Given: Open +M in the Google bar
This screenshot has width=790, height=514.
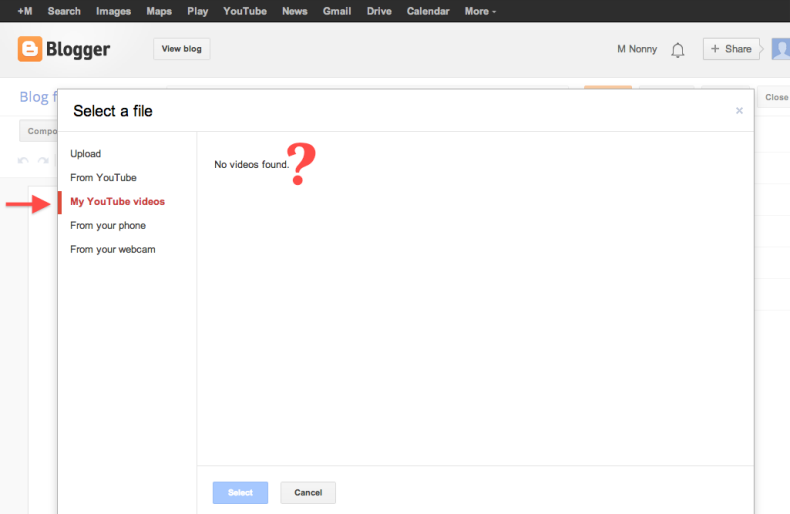Looking at the screenshot, I should 25,11.
